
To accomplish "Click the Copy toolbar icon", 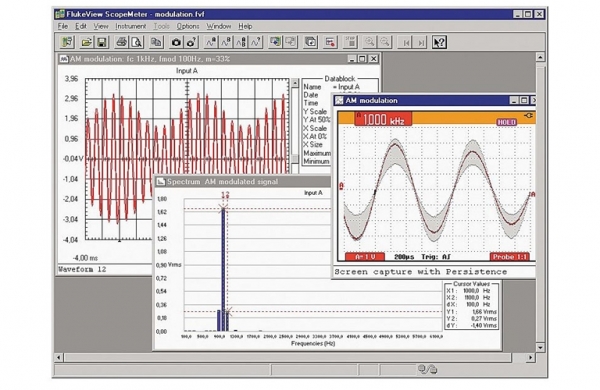I will (x=156, y=42).
